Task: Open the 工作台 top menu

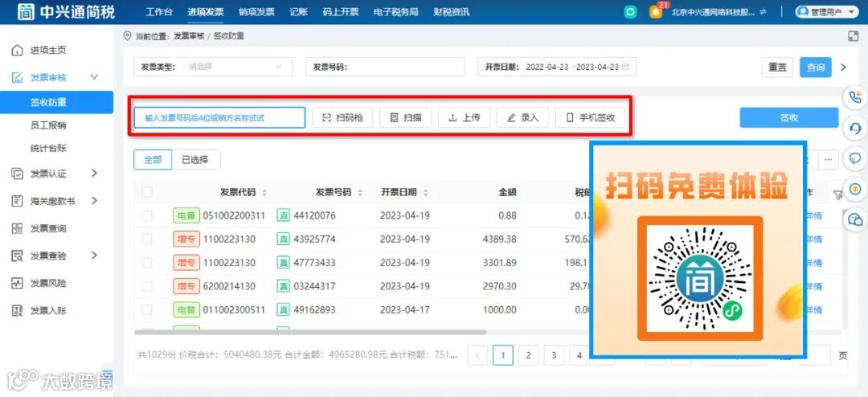Action: click(159, 12)
